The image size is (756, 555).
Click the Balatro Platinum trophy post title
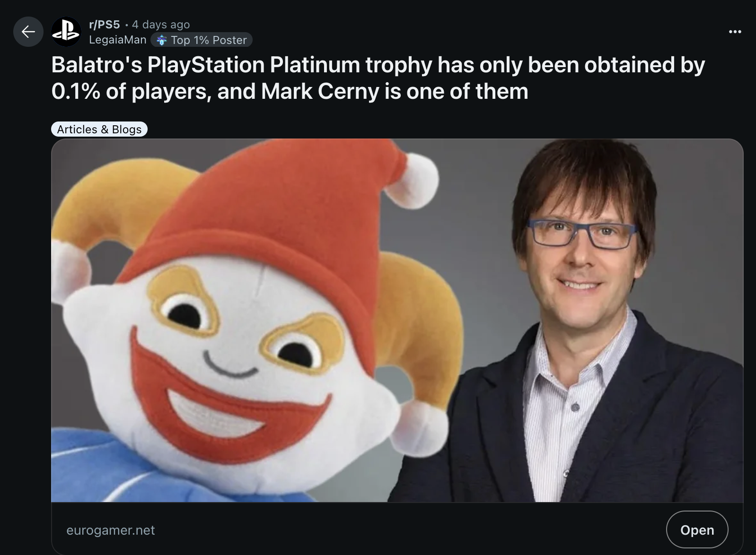tap(378, 78)
